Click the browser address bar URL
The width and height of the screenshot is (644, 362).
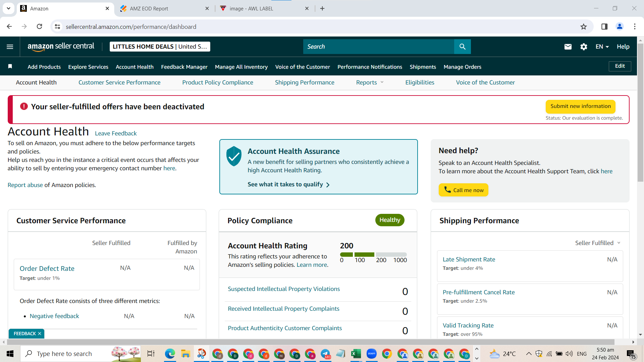tap(131, 26)
